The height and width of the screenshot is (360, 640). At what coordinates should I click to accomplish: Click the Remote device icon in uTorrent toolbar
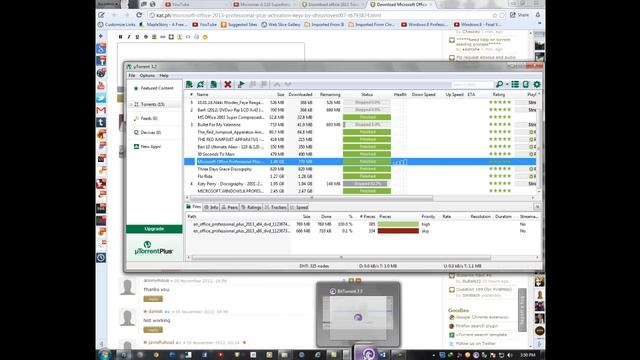(x=526, y=84)
